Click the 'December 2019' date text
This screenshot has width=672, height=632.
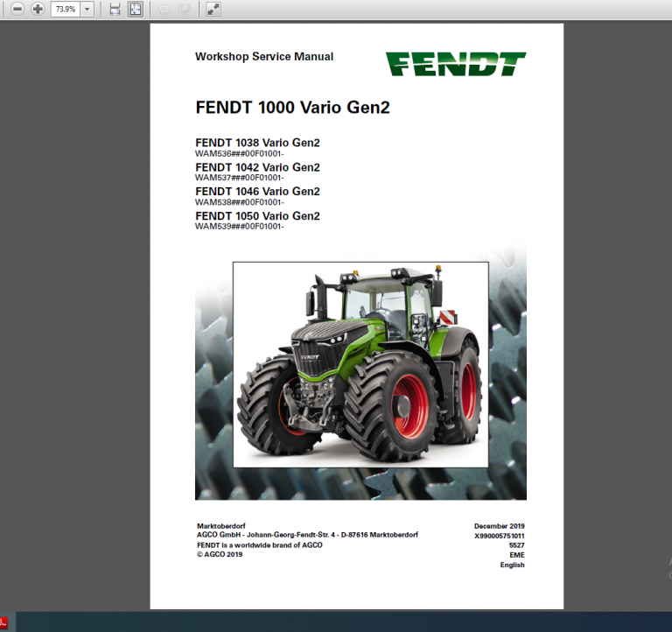[x=500, y=526]
